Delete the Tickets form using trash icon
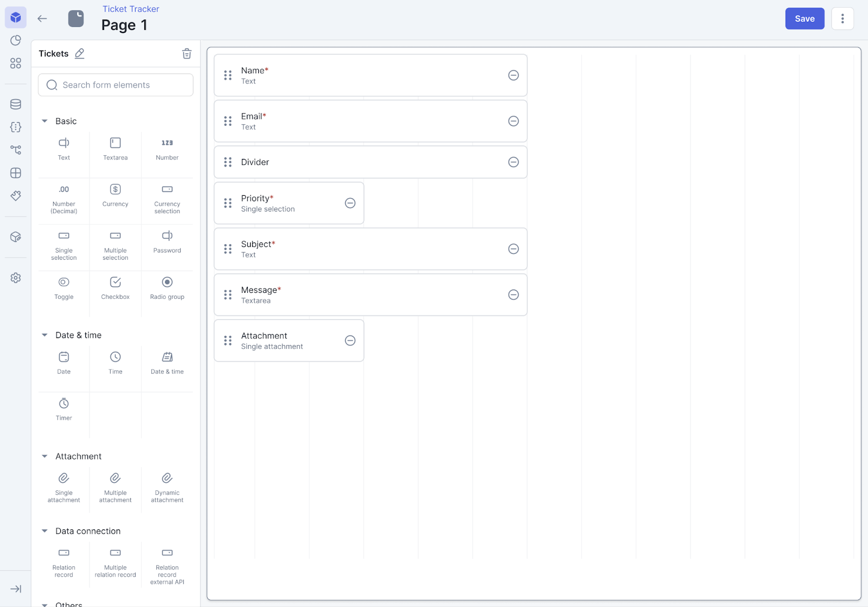This screenshot has height=607, width=868. (x=187, y=53)
